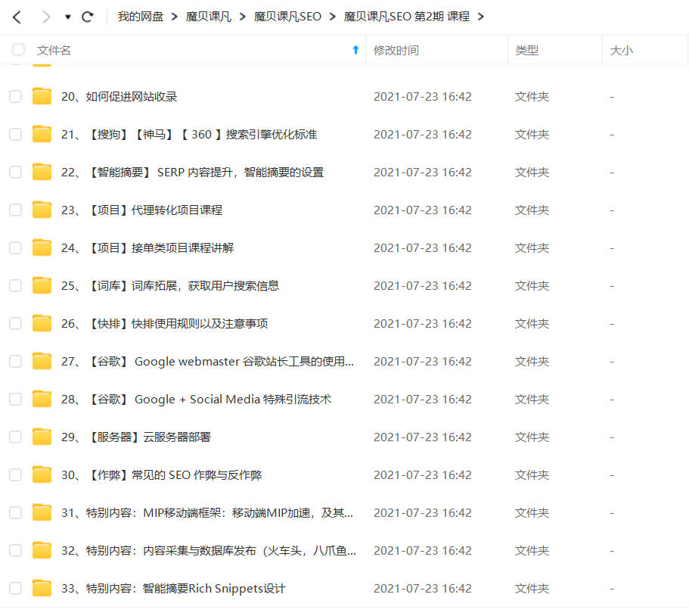Sort by 文件名 column header
Viewport: 689px width, 616px height.
(54, 50)
